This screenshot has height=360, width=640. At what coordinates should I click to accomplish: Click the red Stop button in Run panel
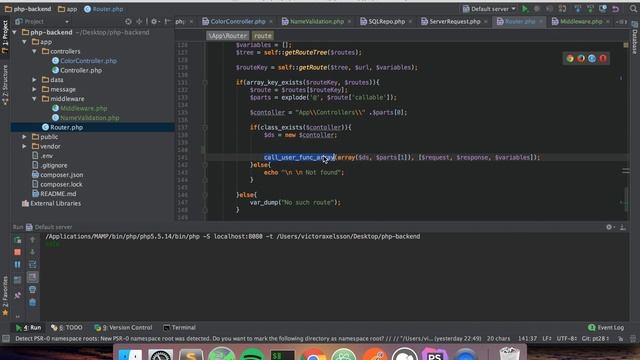pos(18,252)
